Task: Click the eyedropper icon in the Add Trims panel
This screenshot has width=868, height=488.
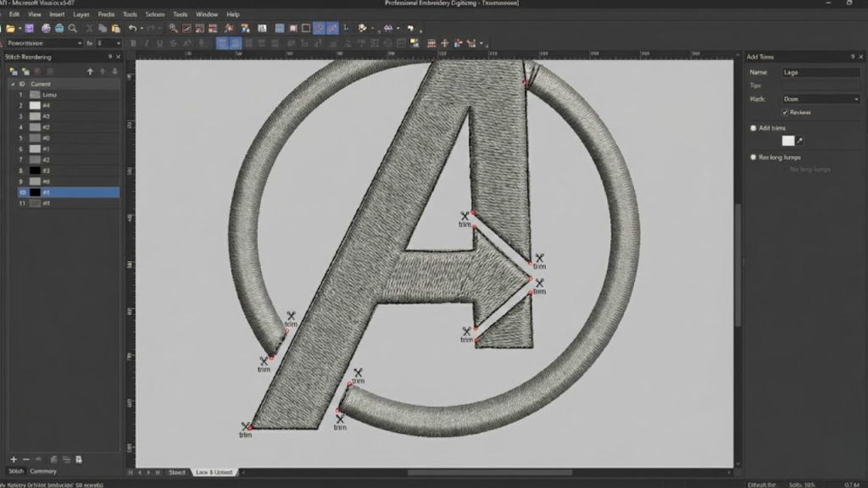Action: 799,140
